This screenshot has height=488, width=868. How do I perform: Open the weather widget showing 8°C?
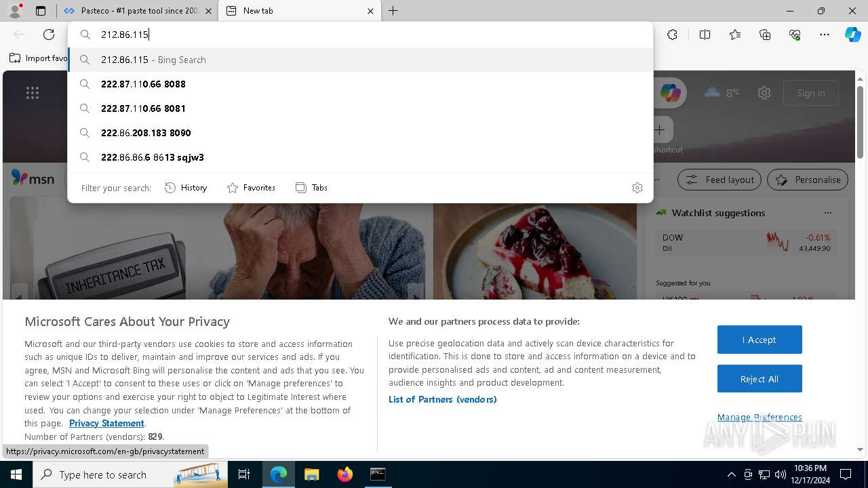[722, 93]
